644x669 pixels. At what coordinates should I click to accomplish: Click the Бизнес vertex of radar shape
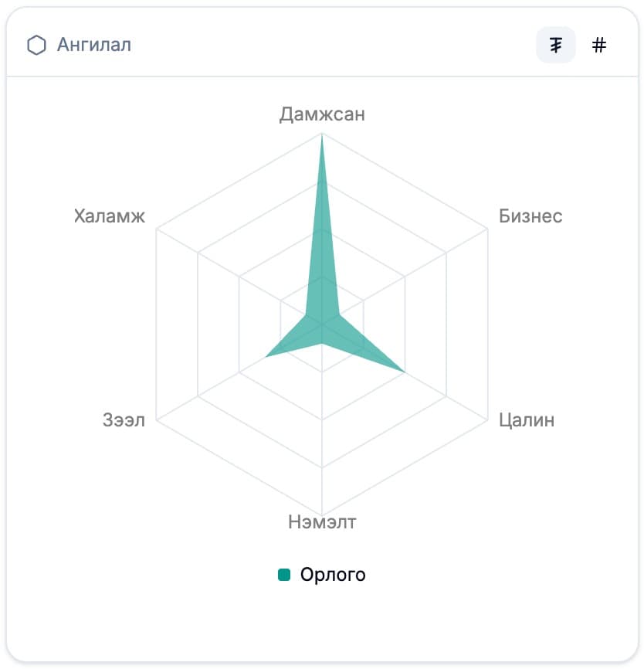pyautogui.click(x=339, y=314)
